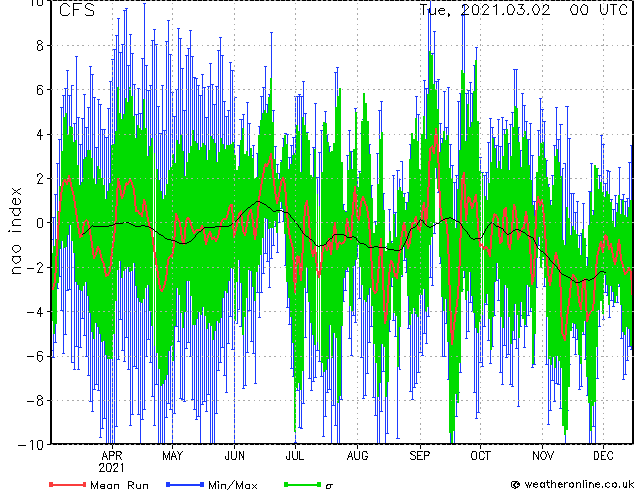The height and width of the screenshot is (490, 634).
Task: Select the y-axis value 0
Action: tap(40, 223)
